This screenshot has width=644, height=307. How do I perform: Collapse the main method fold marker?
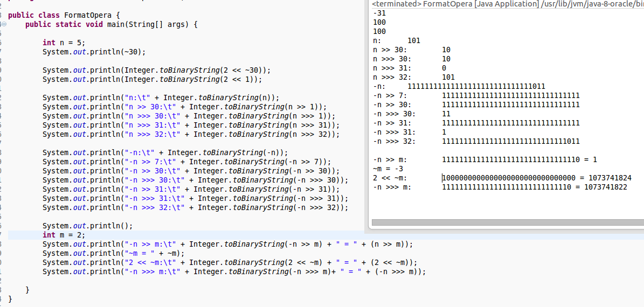click(4, 25)
